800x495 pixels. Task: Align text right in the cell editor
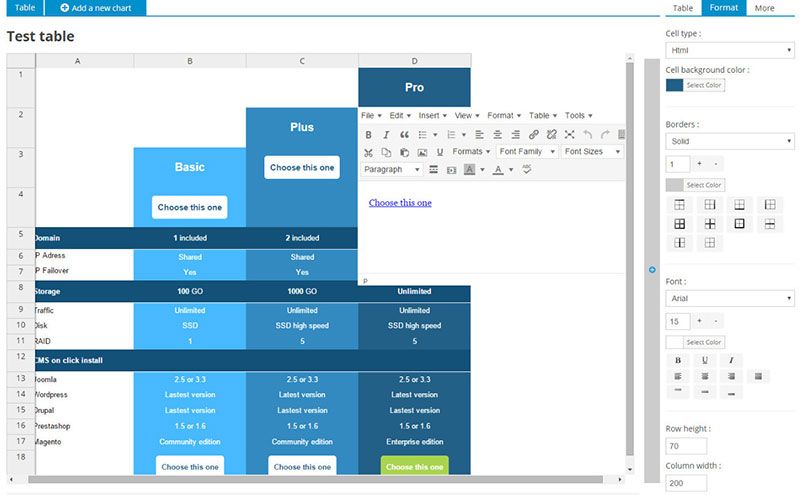(x=515, y=135)
